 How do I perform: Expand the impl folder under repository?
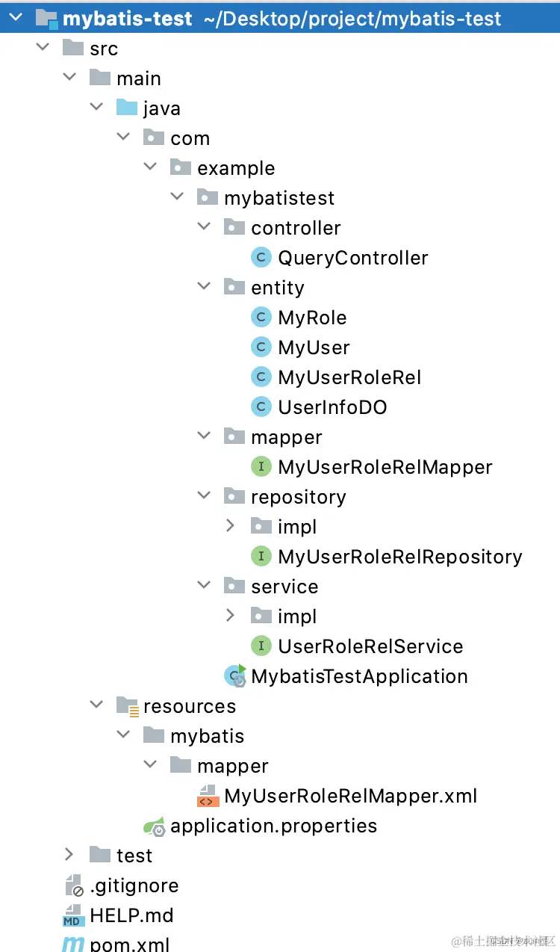230,525
